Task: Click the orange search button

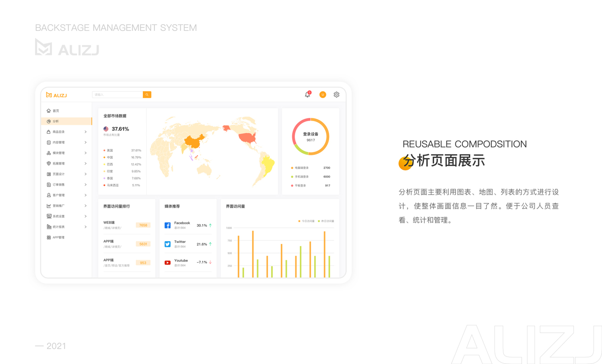Action: (x=147, y=95)
